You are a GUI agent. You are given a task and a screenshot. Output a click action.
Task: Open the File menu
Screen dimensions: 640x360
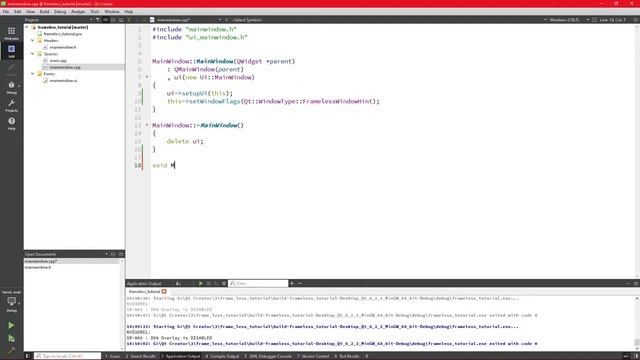(x=6, y=11)
